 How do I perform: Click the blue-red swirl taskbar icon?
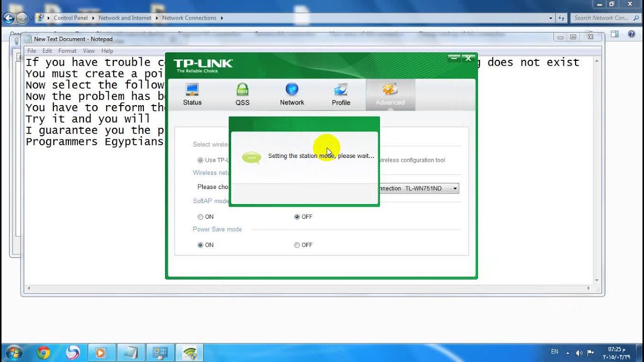tap(72, 353)
